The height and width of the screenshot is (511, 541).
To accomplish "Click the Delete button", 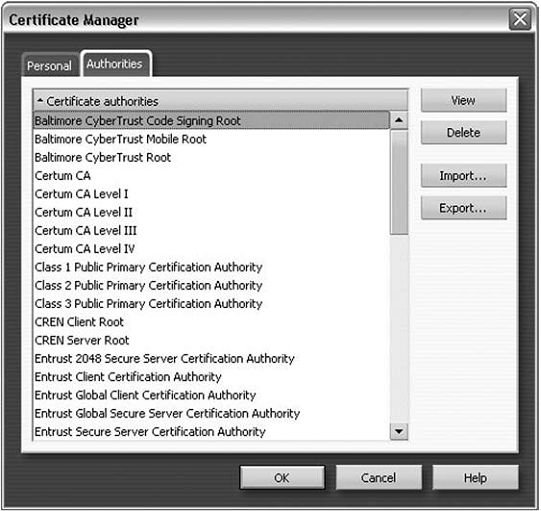I will click(464, 132).
